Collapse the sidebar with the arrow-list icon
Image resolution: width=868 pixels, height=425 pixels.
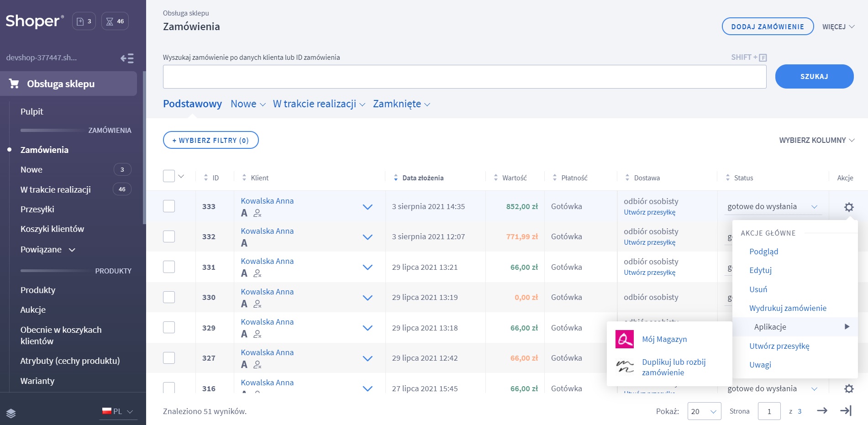(x=127, y=58)
